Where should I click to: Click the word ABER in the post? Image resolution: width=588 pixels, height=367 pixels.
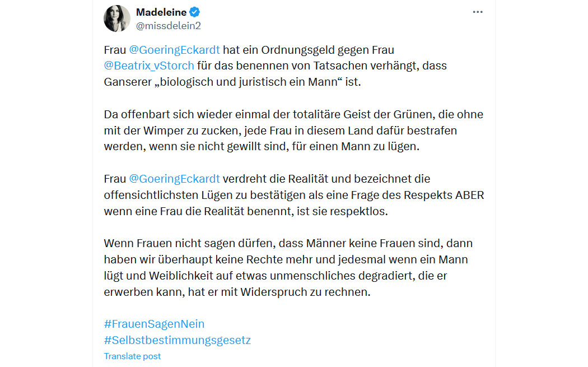tap(470, 195)
